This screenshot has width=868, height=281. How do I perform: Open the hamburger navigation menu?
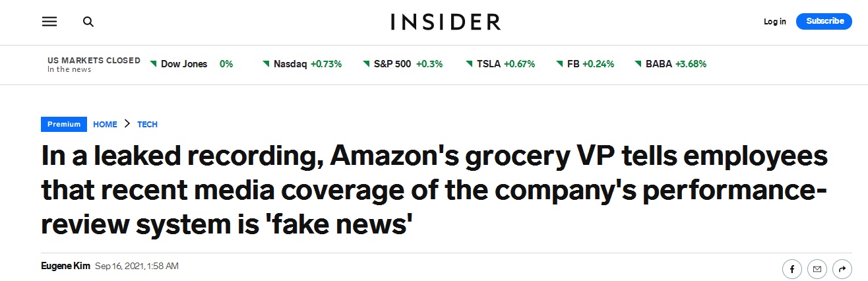pyautogui.click(x=49, y=22)
